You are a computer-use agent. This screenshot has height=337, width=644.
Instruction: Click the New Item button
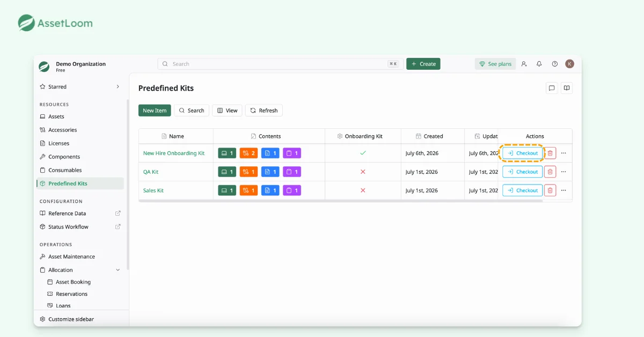[x=155, y=111]
